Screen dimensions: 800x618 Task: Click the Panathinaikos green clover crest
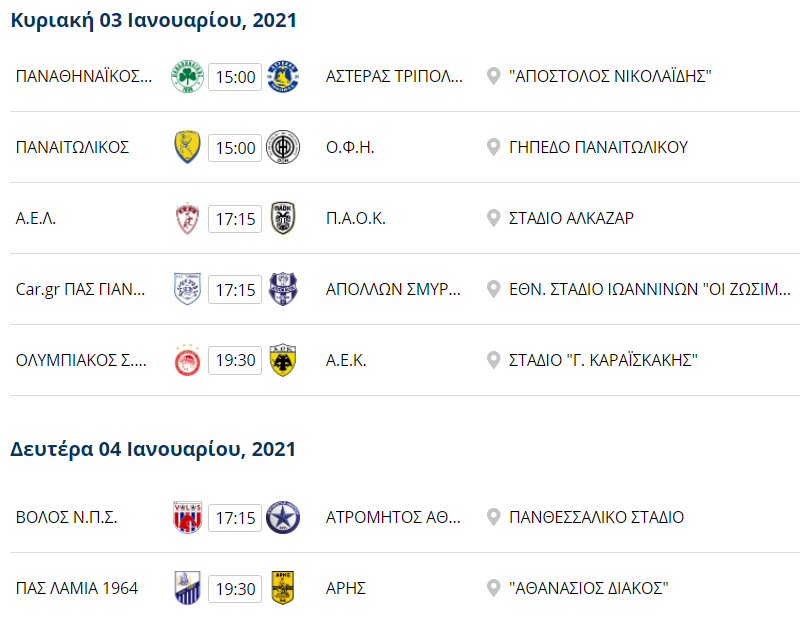tap(188, 77)
